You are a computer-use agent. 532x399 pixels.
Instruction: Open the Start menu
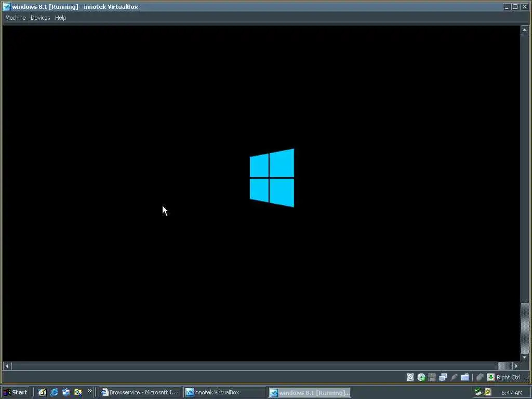15,393
